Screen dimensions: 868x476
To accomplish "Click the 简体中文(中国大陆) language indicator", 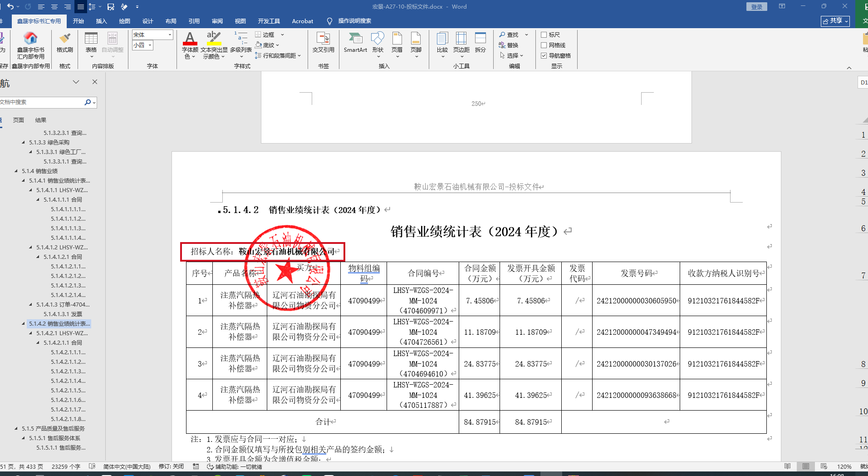I will click(127, 466).
